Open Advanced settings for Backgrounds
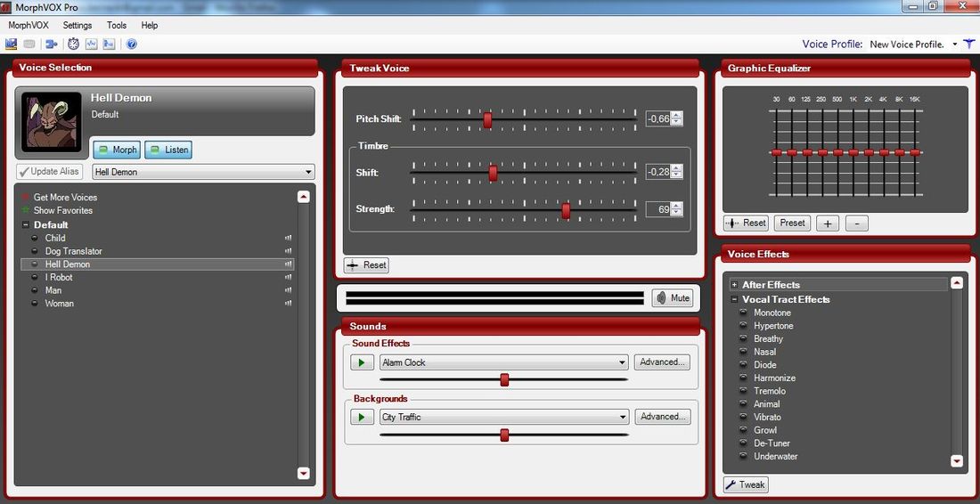Viewport: 980px width, 504px height. point(663,417)
